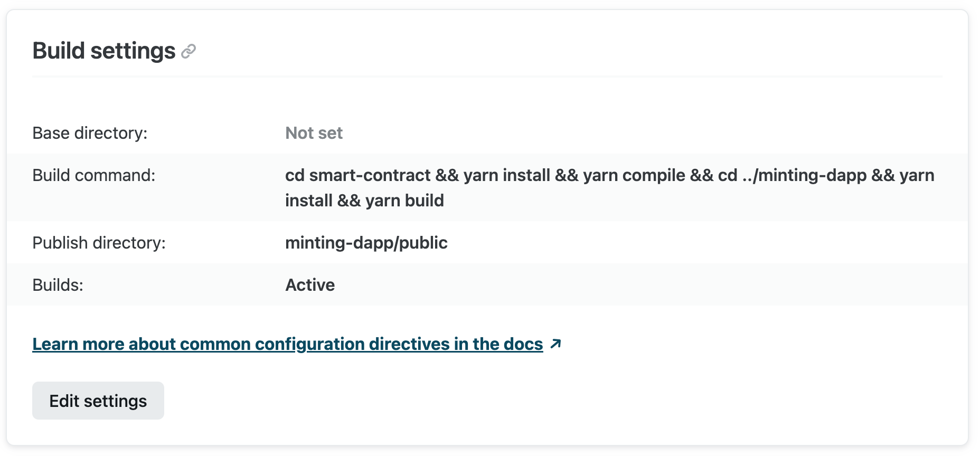
Task: Select the Base directory row label
Action: tap(90, 133)
